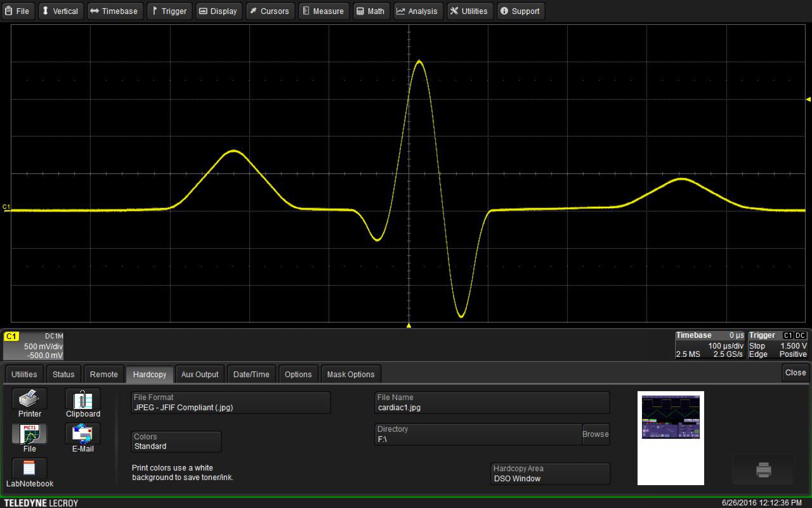The width and height of the screenshot is (812, 508).
Task: Click the trigger level marker arrow
Action: pyautogui.click(x=808, y=99)
